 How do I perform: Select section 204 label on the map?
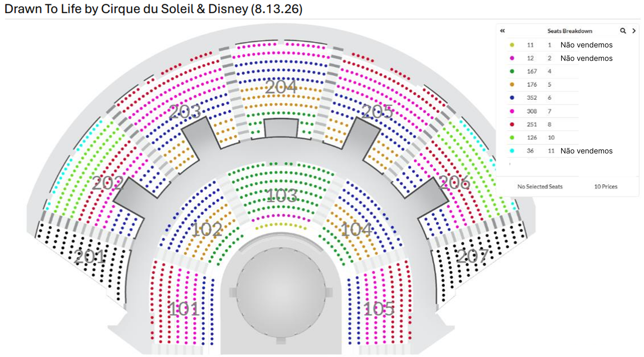[x=281, y=87]
